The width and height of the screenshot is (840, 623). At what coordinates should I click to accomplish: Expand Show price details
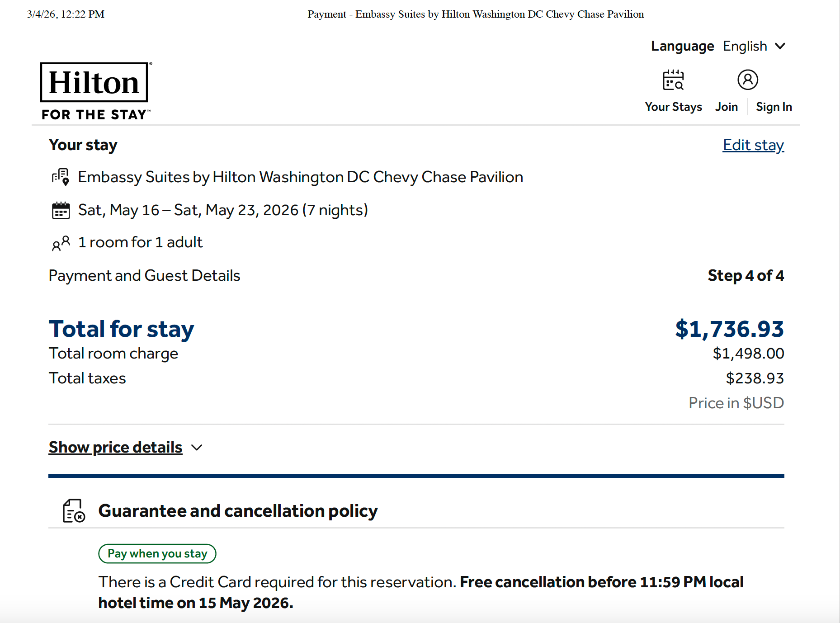115,447
